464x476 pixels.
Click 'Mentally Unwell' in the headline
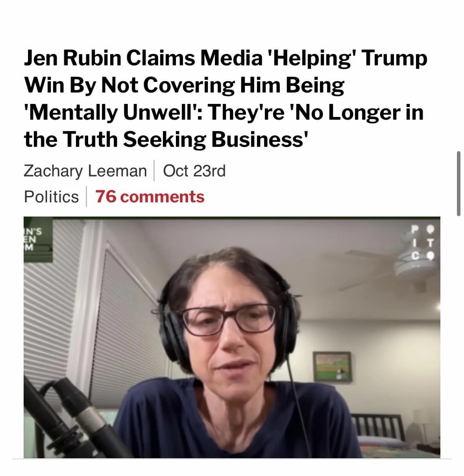113,113
